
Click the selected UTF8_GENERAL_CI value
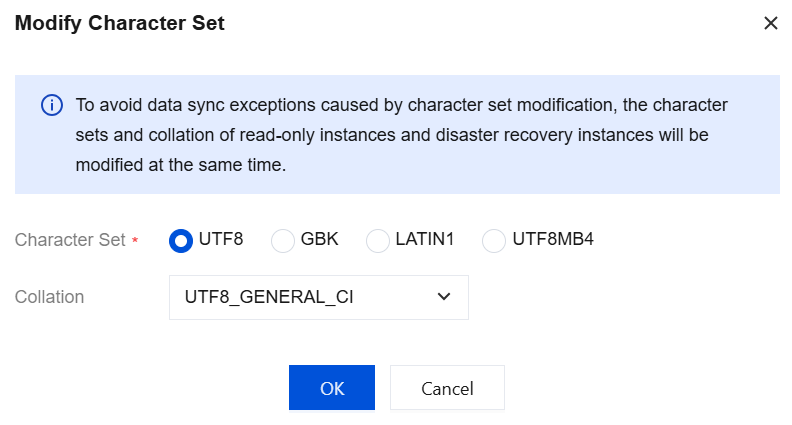pos(269,297)
